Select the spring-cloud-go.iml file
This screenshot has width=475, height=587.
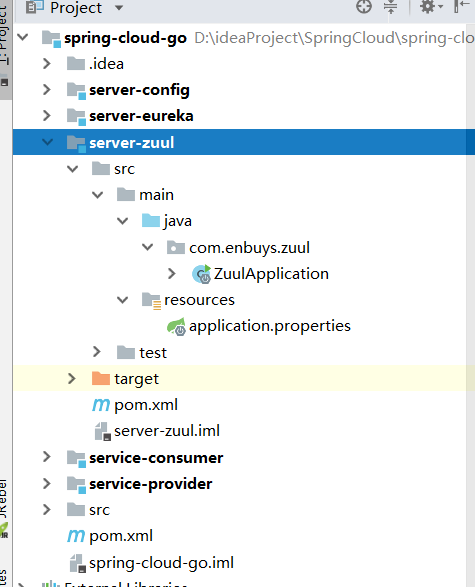pos(161,563)
